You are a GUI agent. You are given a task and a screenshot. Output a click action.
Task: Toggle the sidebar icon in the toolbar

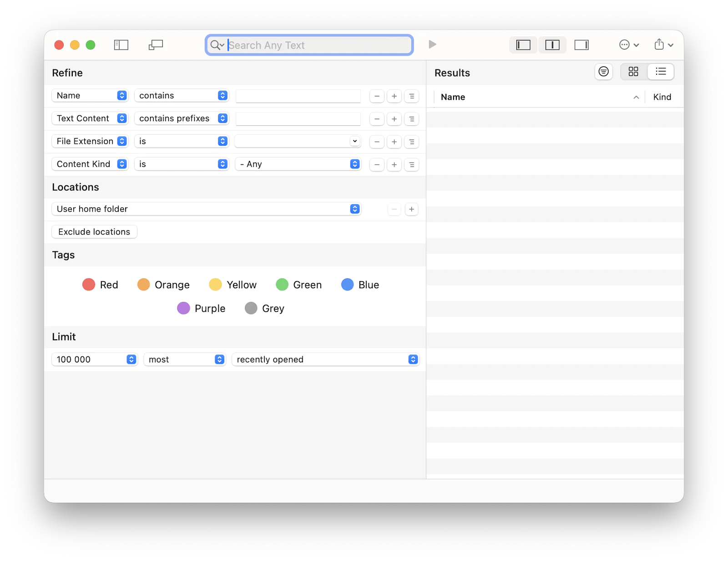(x=121, y=45)
